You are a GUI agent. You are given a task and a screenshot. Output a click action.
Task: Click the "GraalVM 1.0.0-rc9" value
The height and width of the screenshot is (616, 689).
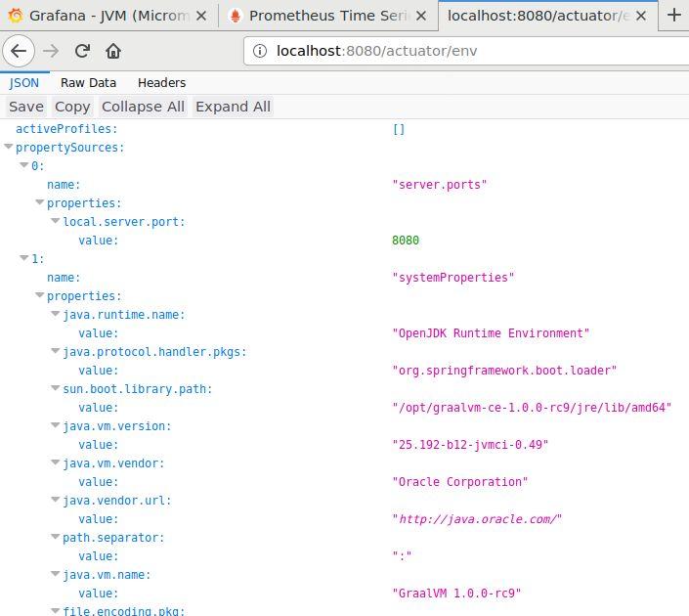[x=456, y=594]
